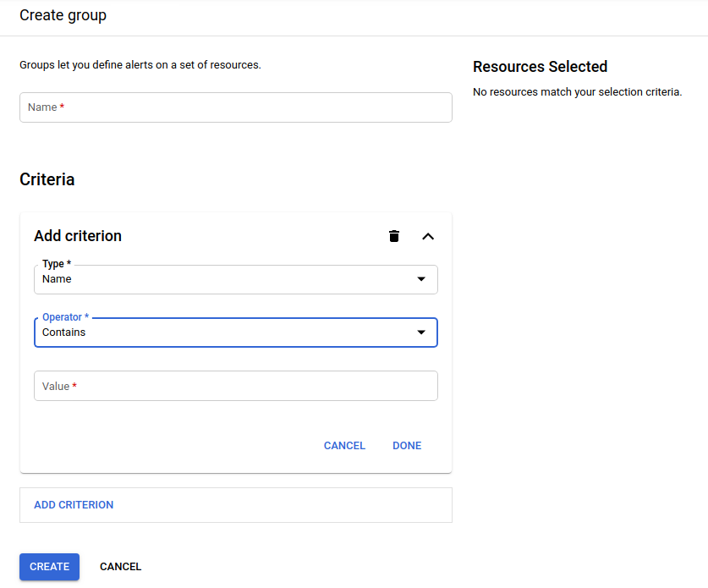Collapse the Add criterion panel

tap(428, 236)
